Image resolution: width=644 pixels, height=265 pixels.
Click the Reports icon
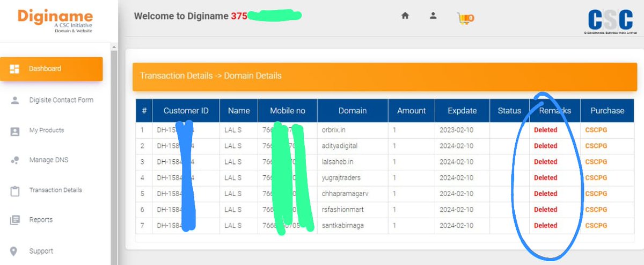tap(14, 220)
